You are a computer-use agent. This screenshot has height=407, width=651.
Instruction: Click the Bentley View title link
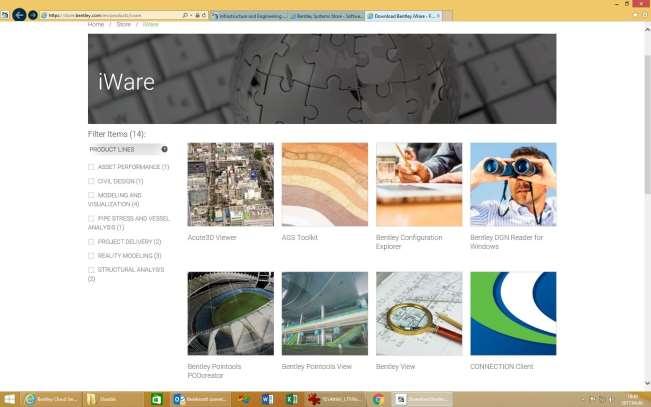[x=395, y=367]
